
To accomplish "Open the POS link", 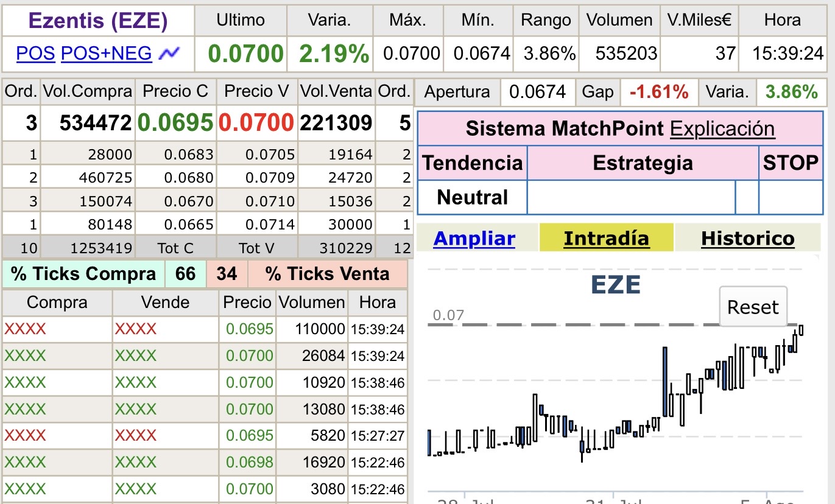I will click(x=36, y=54).
